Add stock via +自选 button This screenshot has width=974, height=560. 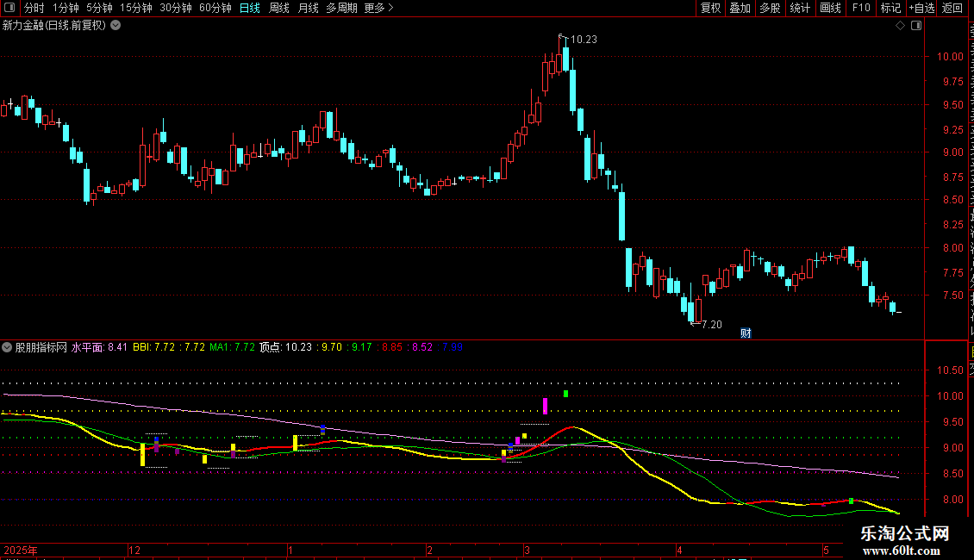(921, 8)
